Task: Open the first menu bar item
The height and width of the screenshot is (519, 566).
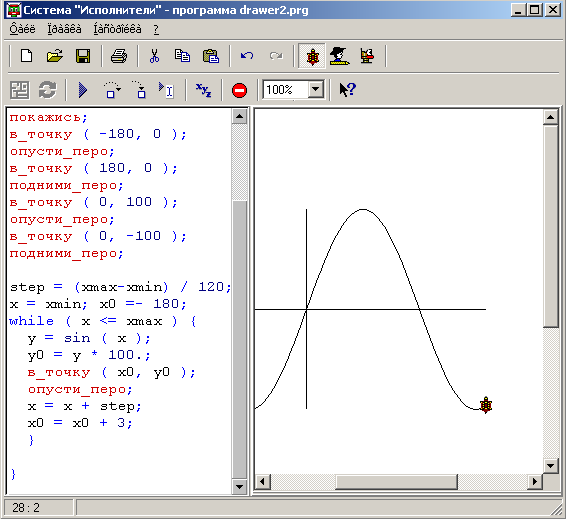Action: pyautogui.click(x=22, y=29)
